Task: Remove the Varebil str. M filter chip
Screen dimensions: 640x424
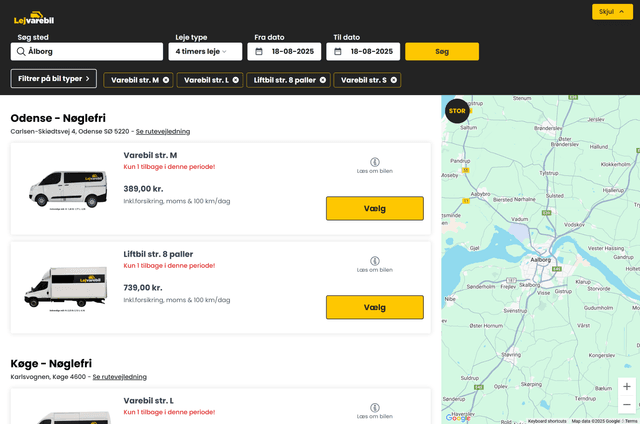Action: (166, 80)
